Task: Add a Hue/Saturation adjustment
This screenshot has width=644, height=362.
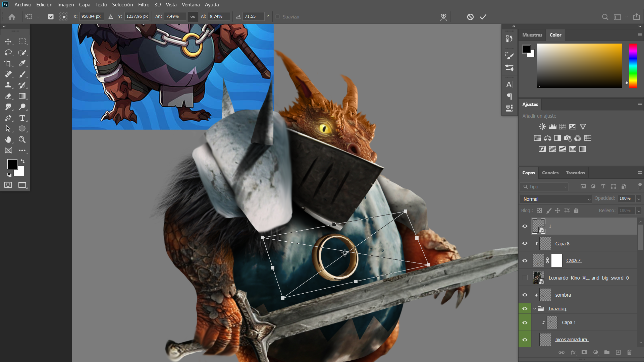Action: [537, 138]
